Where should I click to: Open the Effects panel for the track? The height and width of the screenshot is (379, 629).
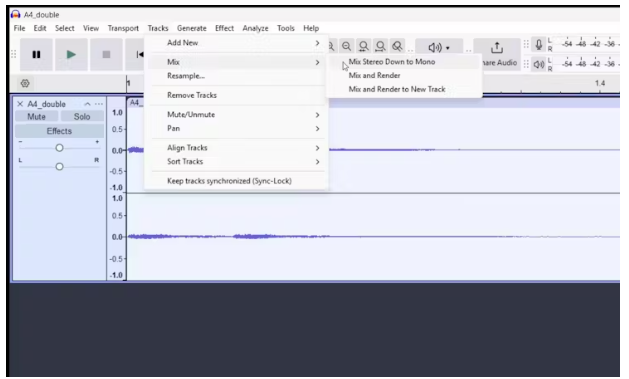click(x=59, y=131)
